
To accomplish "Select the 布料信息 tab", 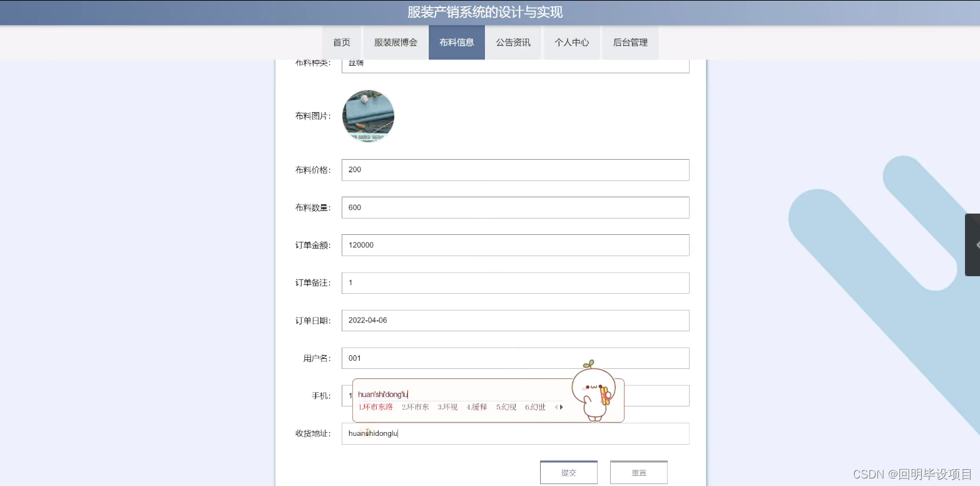I will [x=456, y=43].
